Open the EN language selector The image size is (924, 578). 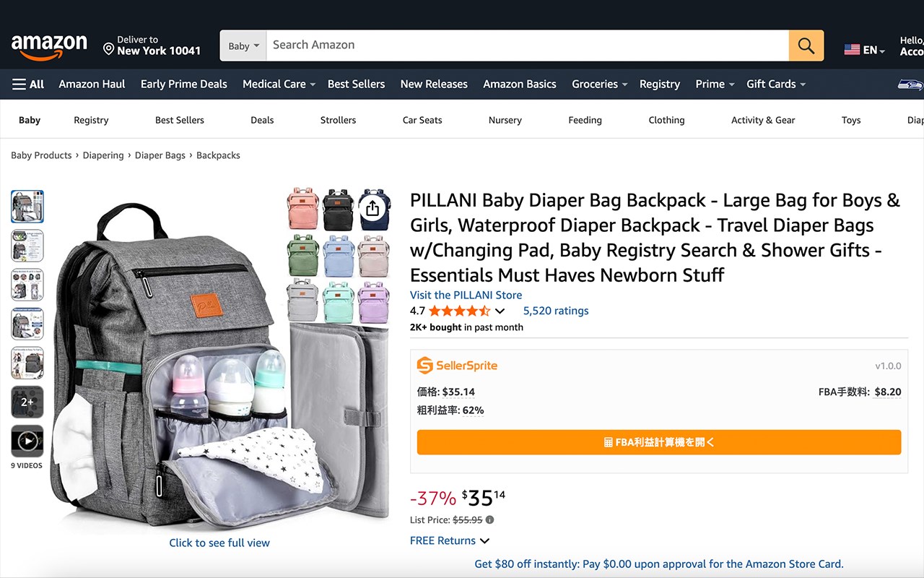[865, 50]
